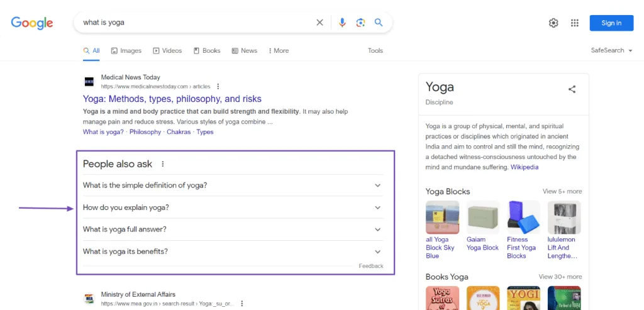Open the More search categories menu
This screenshot has width=644, height=310.
(x=279, y=50)
